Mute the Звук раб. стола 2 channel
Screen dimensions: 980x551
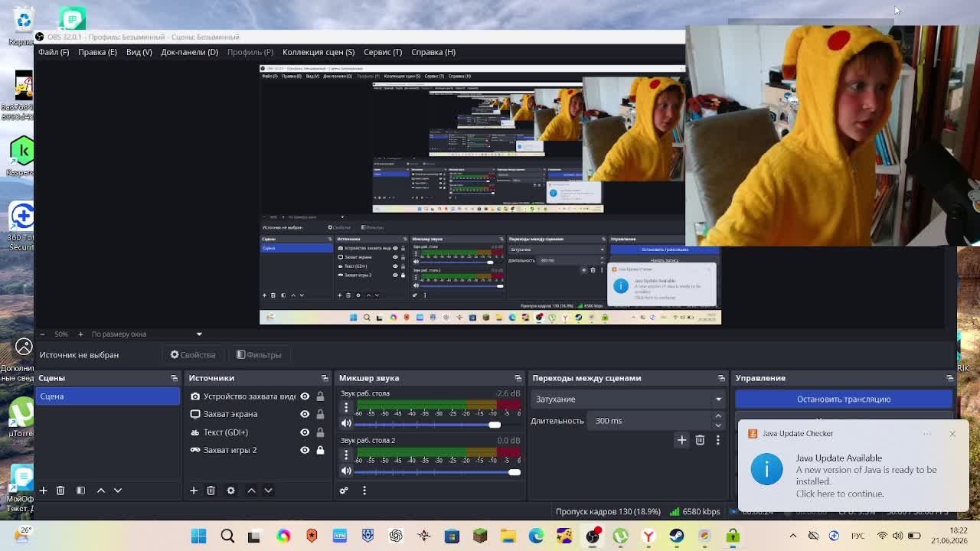tap(346, 471)
